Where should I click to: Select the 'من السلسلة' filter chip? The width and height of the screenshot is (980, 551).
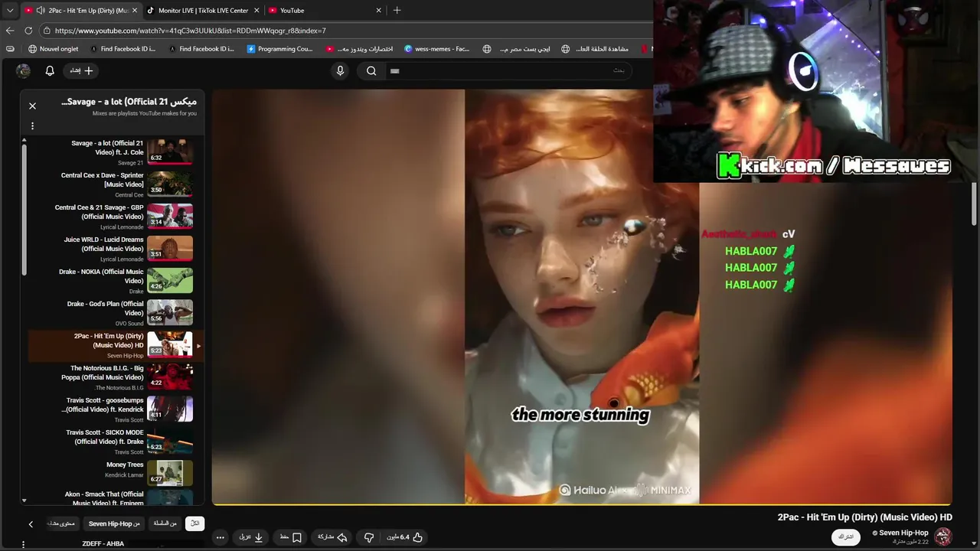(x=165, y=523)
